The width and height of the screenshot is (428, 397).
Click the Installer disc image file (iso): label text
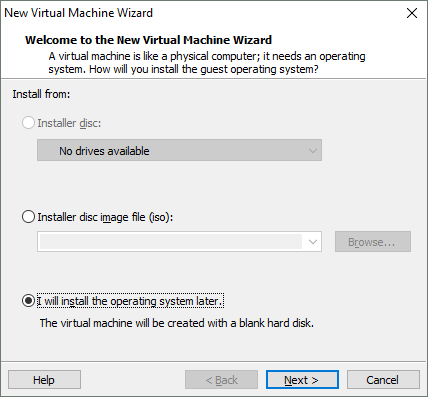pos(105,217)
